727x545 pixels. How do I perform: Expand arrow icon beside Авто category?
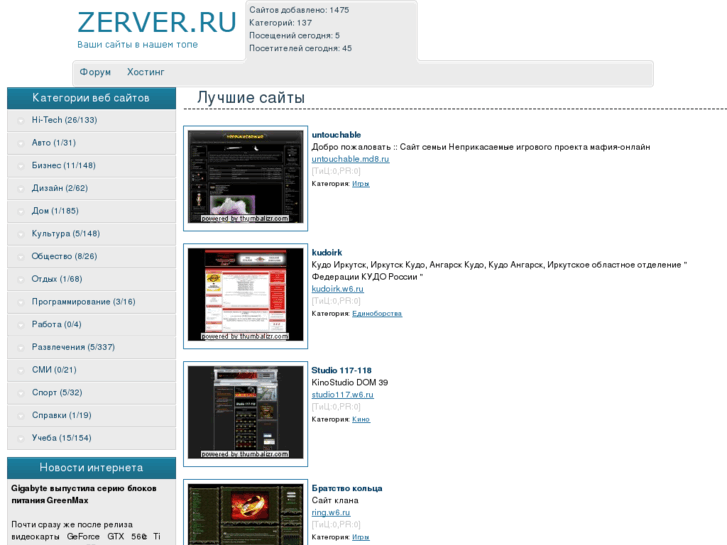(x=20, y=143)
